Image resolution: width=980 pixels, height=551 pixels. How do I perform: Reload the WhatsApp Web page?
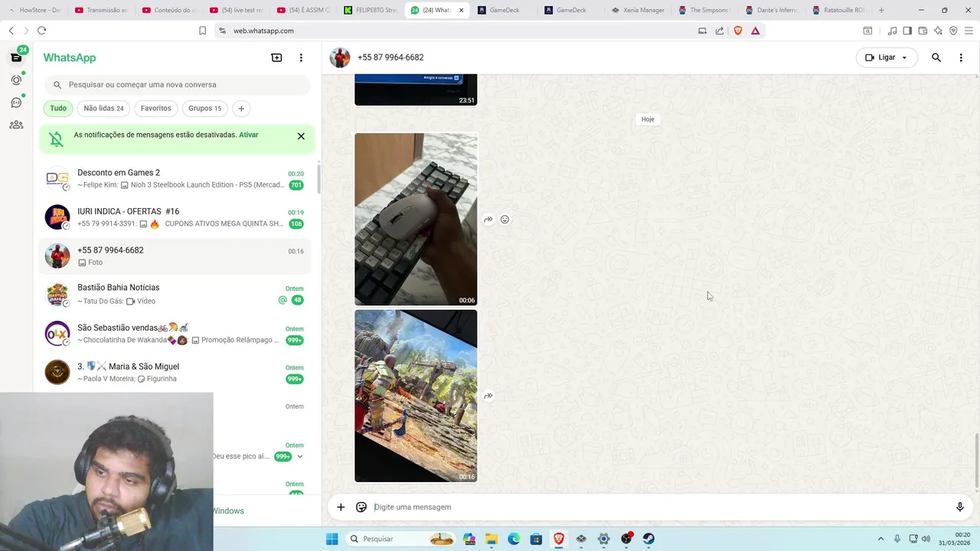[41, 31]
